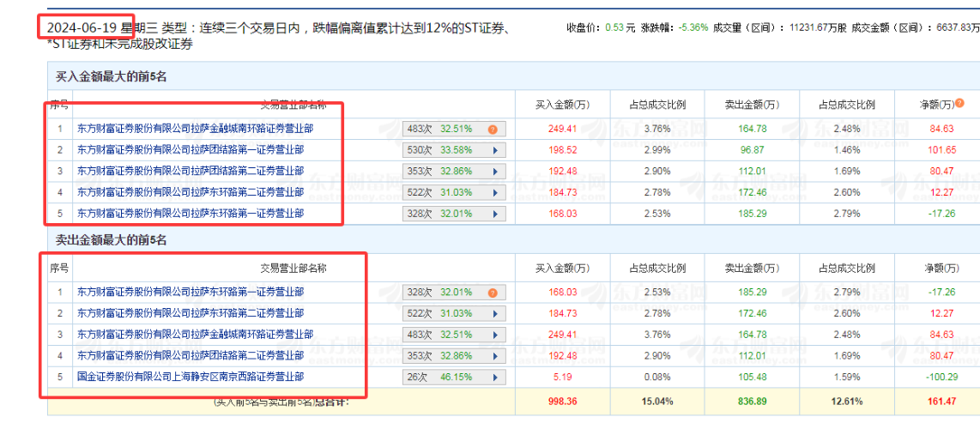
Task: Click the buy amount 198.52 cell
Action: [x=562, y=150]
